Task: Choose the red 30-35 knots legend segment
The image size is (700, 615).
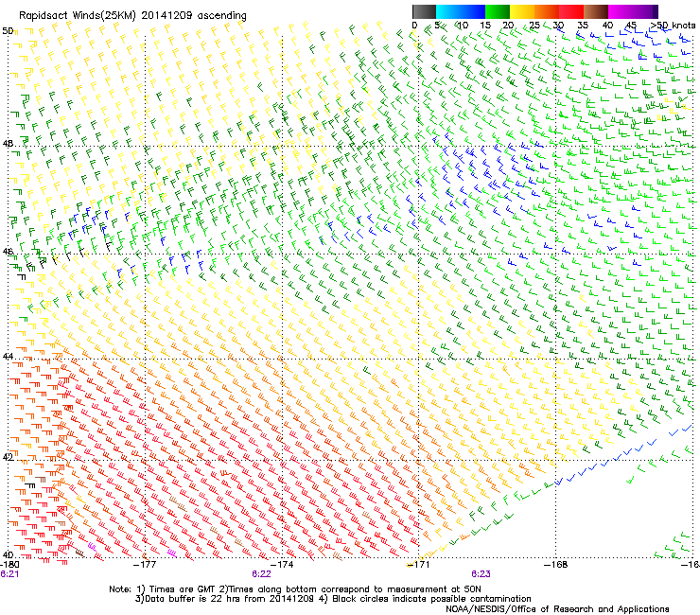Action: 571,11
